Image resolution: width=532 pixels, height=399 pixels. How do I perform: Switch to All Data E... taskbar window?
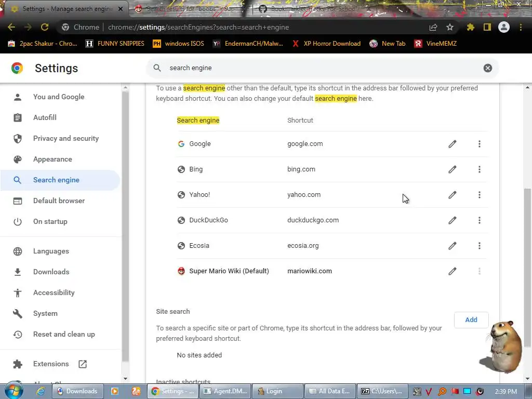pyautogui.click(x=330, y=391)
